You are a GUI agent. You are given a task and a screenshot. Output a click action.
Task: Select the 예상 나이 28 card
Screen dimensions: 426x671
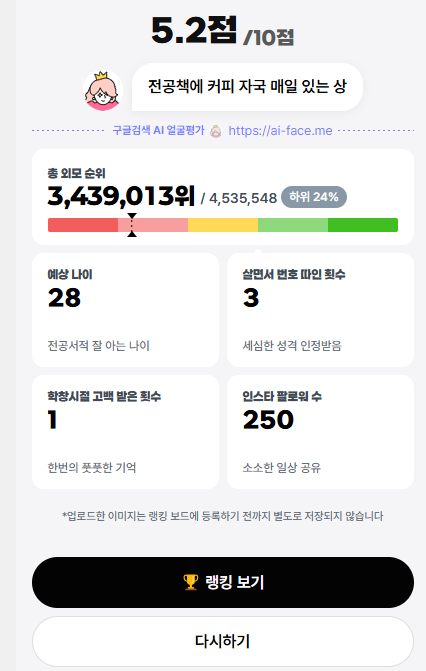[x=125, y=310]
